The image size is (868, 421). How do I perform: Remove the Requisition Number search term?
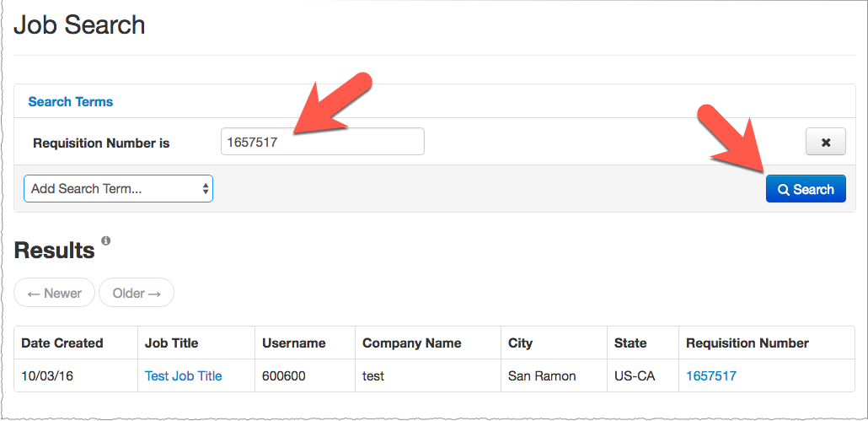pyautogui.click(x=825, y=143)
